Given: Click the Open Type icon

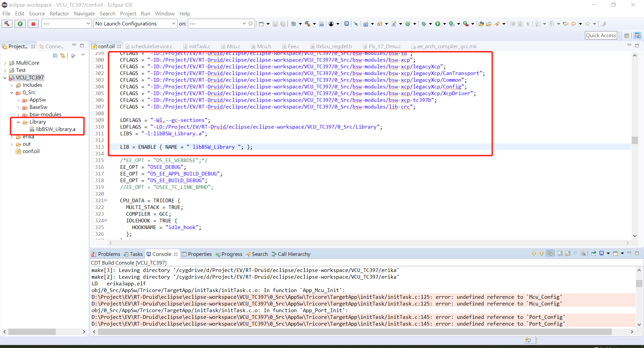Looking at the screenshot, I should point(481,24).
